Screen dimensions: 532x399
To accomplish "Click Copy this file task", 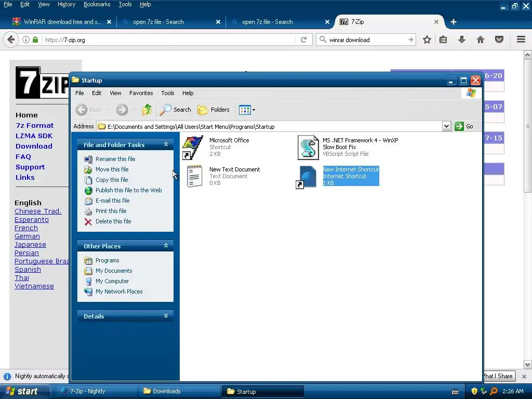I will (112, 180).
